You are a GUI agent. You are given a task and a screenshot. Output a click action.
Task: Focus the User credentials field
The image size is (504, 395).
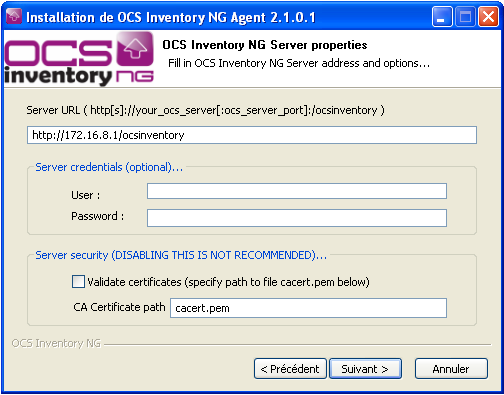point(297,191)
